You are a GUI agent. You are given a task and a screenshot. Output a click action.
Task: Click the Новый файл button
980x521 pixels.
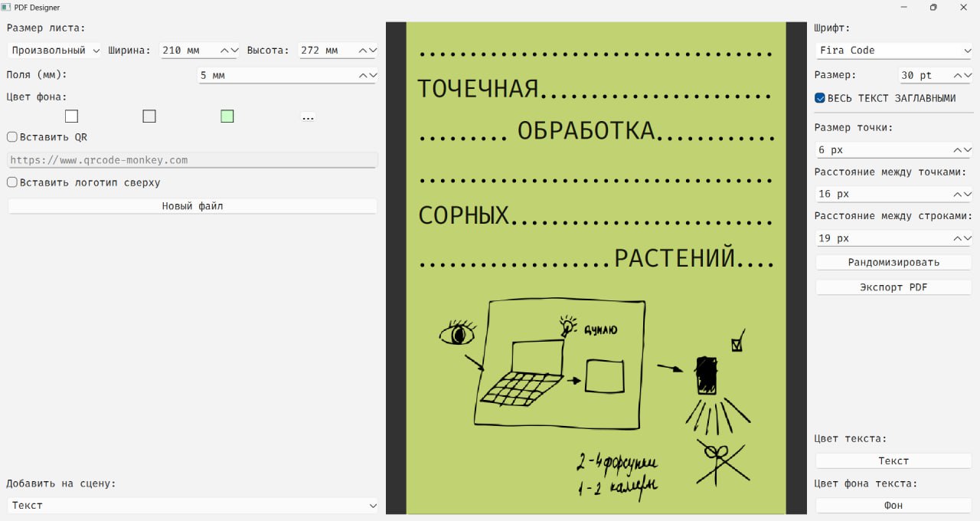192,206
